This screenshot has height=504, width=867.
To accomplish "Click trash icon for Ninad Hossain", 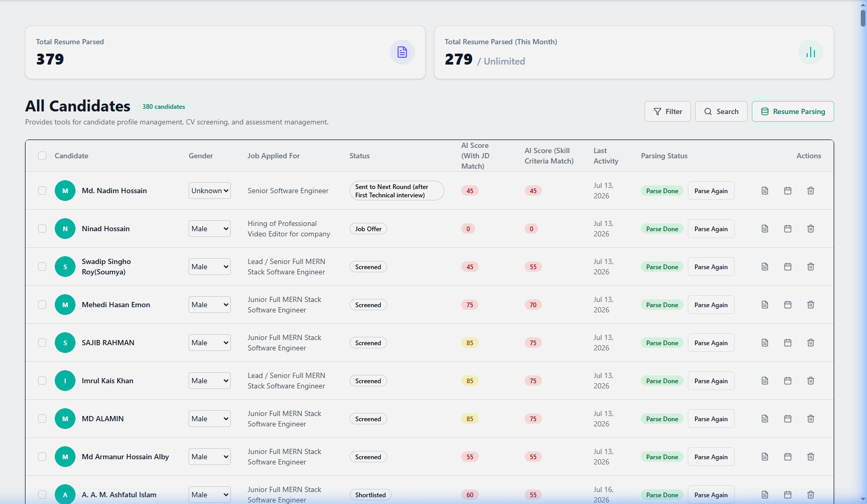I will (811, 229).
